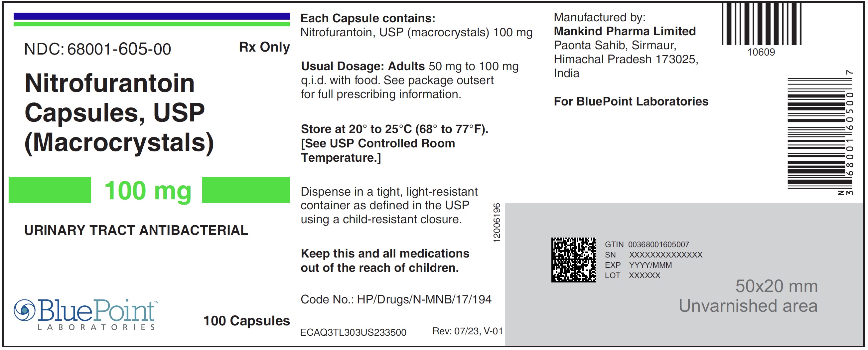Click the top barcode above 10609
This screenshot has height=350, width=868.
click(x=761, y=24)
